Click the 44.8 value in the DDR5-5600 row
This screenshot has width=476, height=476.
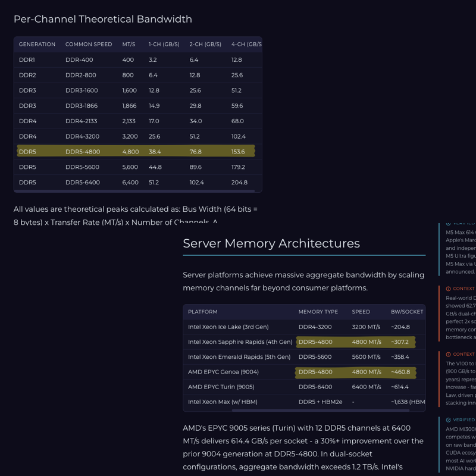click(x=155, y=167)
